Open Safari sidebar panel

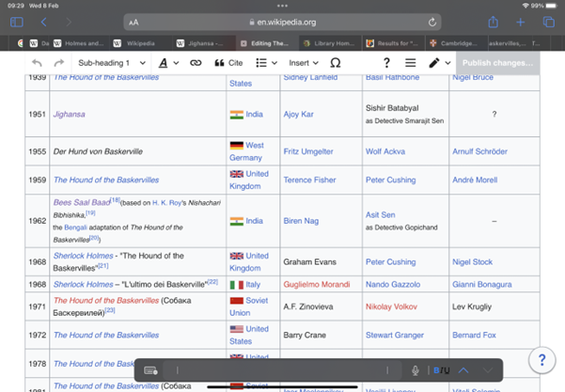point(16,22)
